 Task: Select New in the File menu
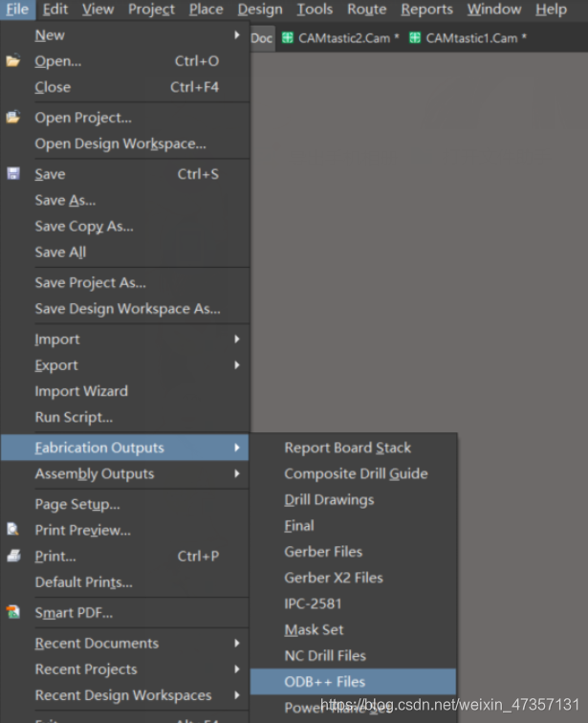pos(125,35)
